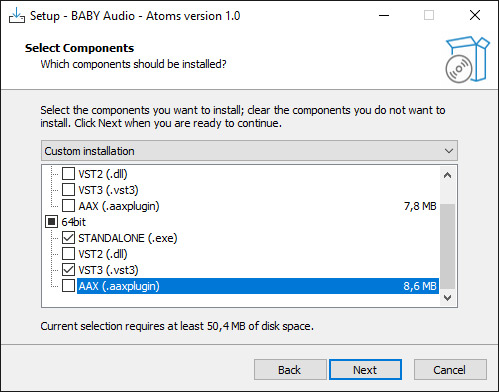Select the highlighted AAX (.aaxplugin) row

258,286
